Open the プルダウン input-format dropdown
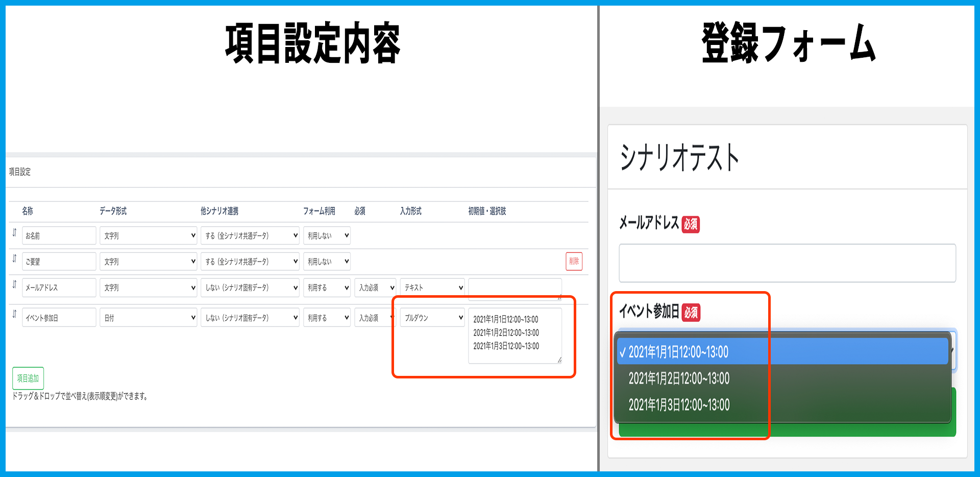This screenshot has height=477, width=980. 432,318
